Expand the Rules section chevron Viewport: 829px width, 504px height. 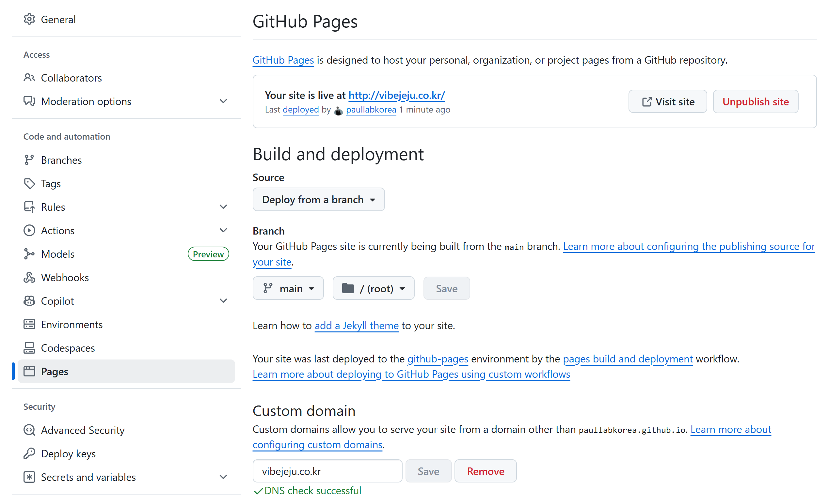point(223,207)
